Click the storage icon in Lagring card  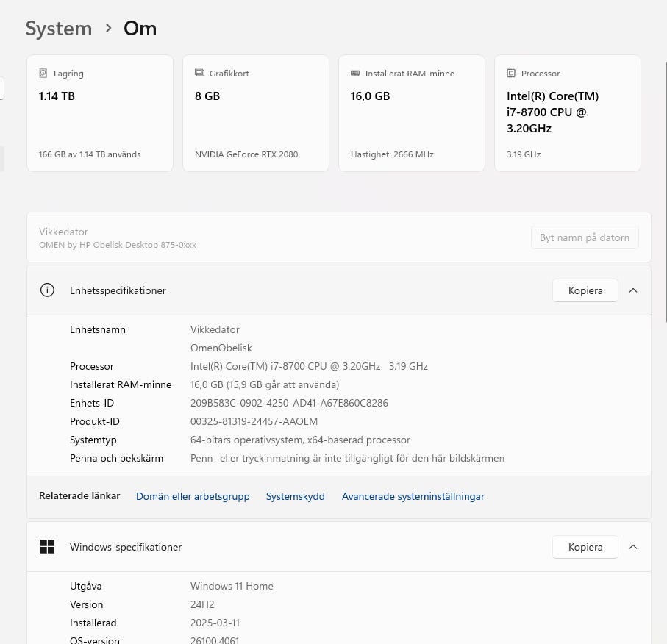point(43,74)
